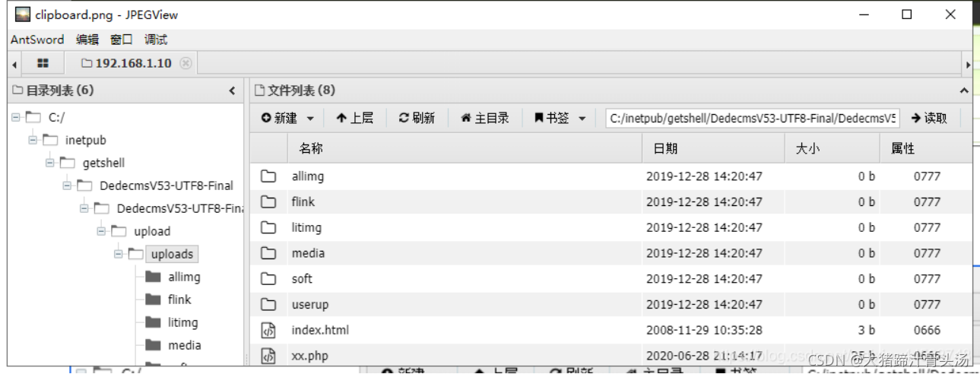Go up one level with 上层
This screenshot has height=374, width=980.
pyautogui.click(x=355, y=118)
